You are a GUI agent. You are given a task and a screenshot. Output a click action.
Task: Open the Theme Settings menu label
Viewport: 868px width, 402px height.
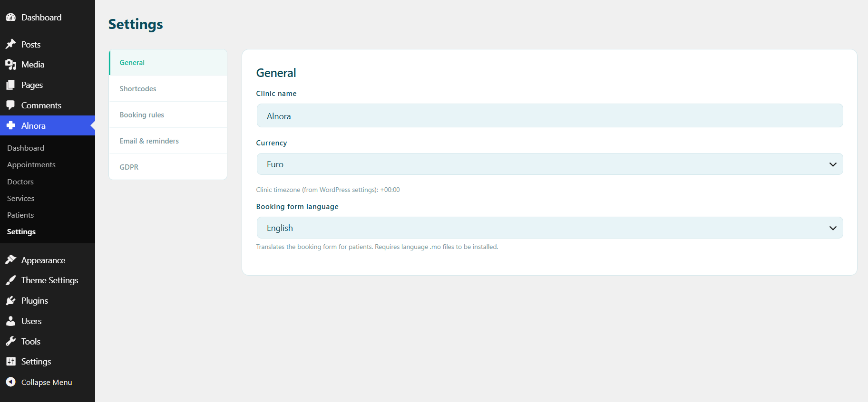pos(50,280)
